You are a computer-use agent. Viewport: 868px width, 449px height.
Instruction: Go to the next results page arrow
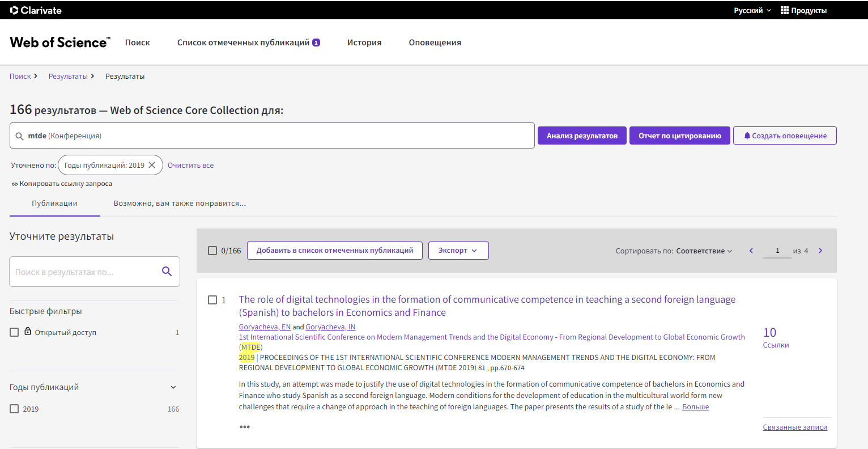(820, 251)
